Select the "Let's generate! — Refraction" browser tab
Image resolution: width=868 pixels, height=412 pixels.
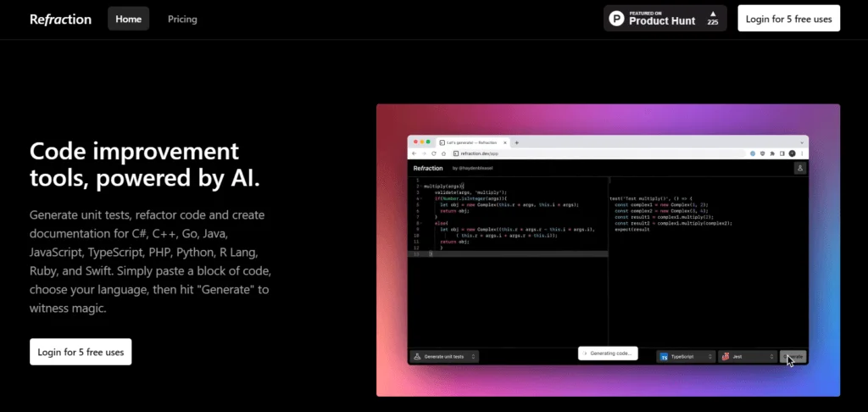click(473, 142)
